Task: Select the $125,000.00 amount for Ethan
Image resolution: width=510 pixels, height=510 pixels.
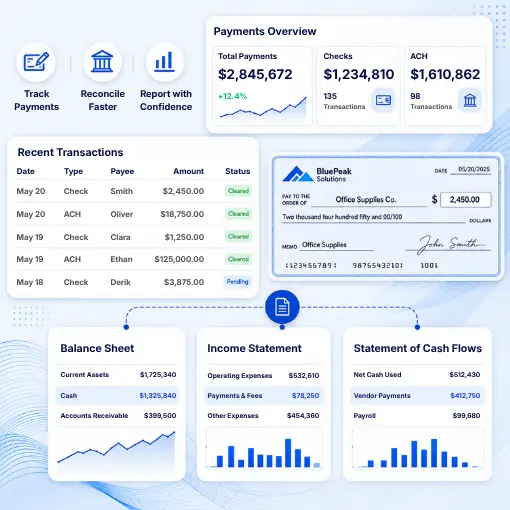Action: [x=179, y=259]
